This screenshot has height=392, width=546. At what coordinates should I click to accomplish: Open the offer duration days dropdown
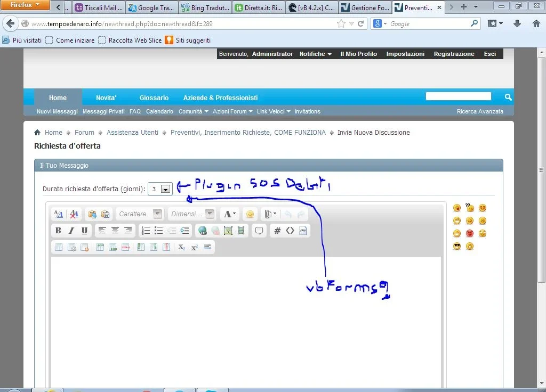pyautogui.click(x=160, y=189)
